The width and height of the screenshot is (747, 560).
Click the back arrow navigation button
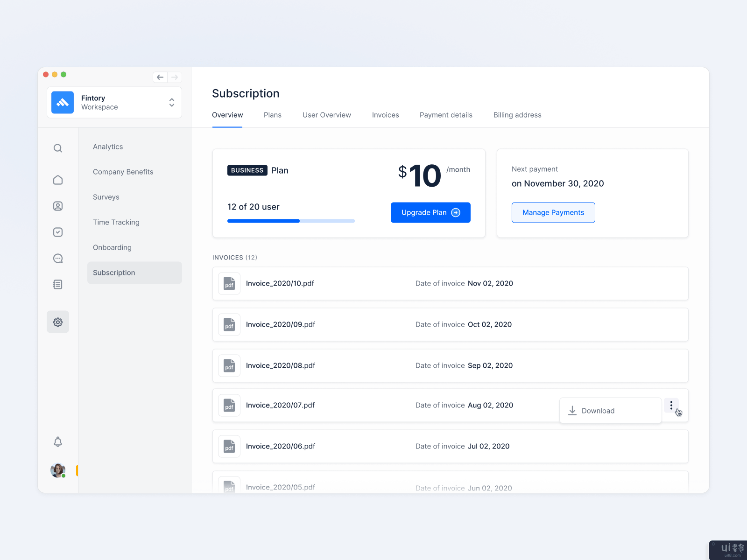160,77
